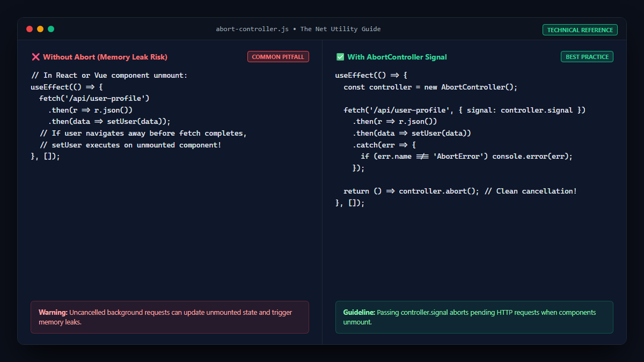Click comment line 'In React or Vue component unmount'

coord(109,76)
